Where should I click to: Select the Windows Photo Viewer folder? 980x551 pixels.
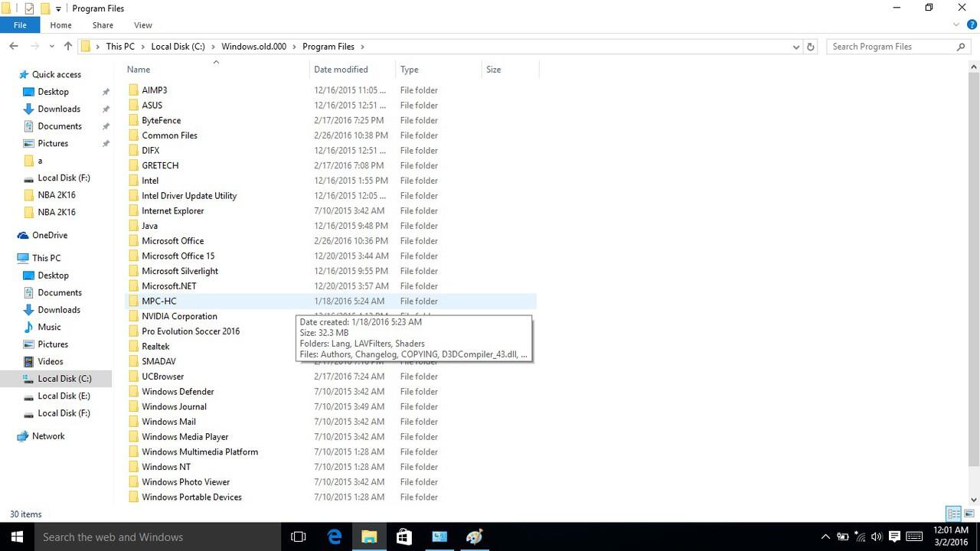[x=185, y=482]
